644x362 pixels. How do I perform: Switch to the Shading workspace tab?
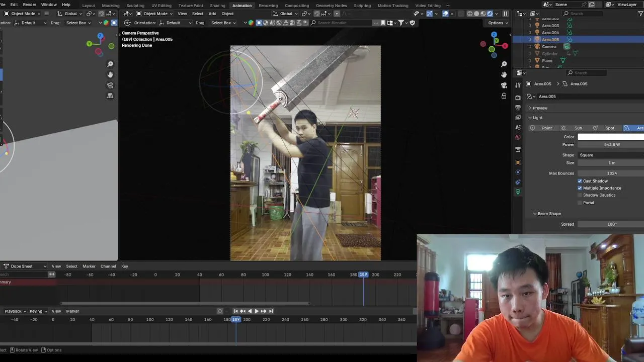(218, 6)
